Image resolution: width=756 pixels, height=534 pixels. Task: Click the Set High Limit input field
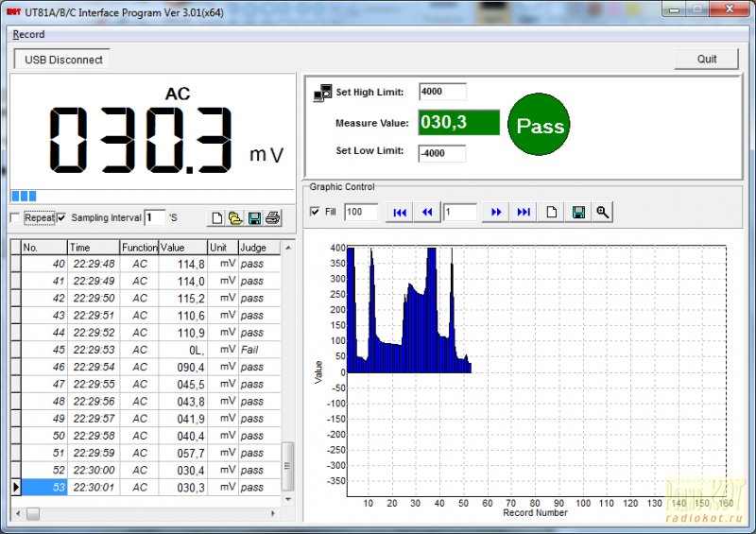click(442, 92)
